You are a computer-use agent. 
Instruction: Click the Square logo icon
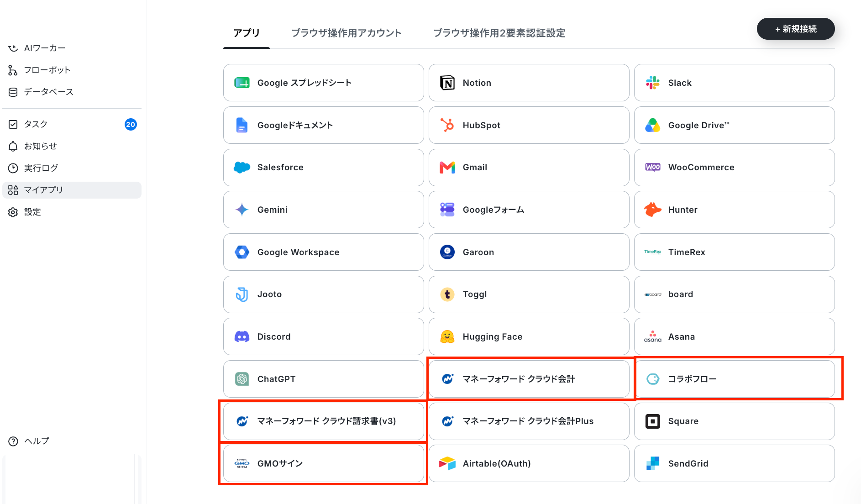(652, 421)
